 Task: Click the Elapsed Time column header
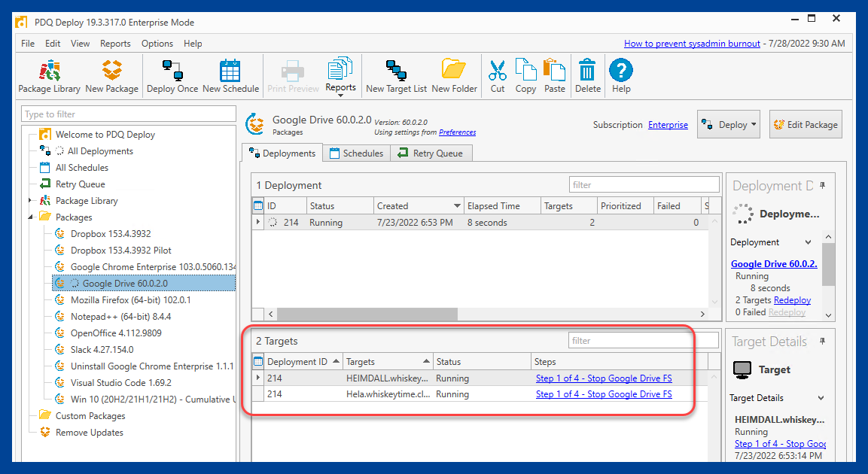502,205
